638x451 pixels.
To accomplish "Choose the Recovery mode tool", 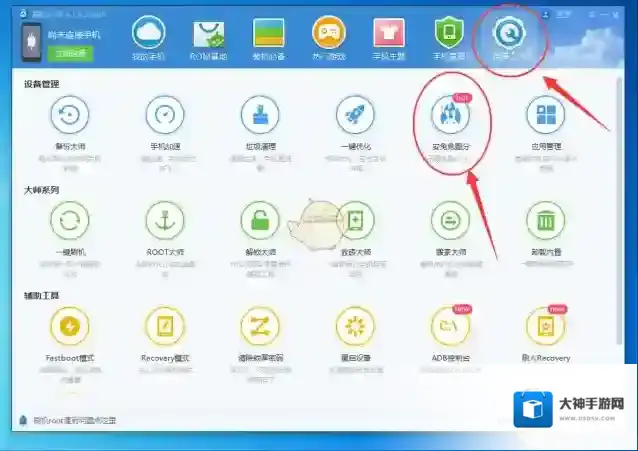I will point(165,326).
